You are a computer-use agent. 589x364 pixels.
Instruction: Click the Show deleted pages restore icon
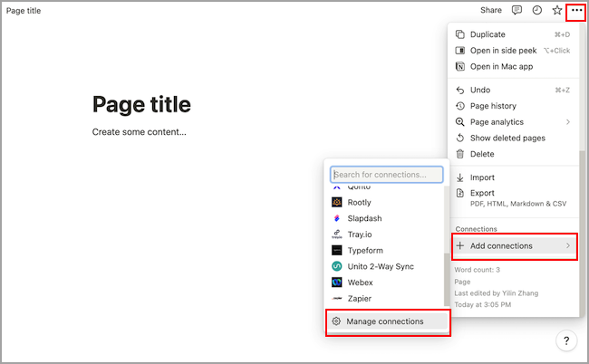coord(459,139)
